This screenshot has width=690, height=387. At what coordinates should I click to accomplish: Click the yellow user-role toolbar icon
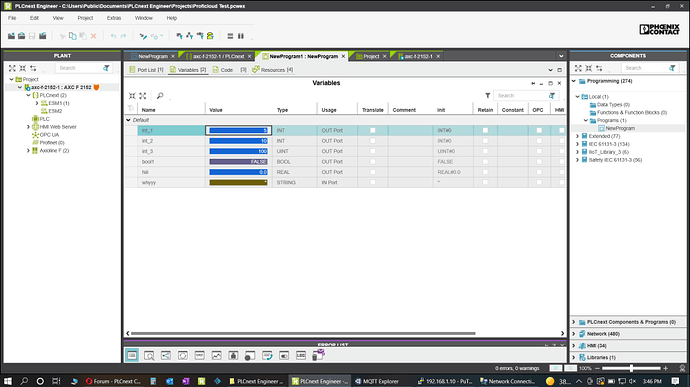click(210, 36)
